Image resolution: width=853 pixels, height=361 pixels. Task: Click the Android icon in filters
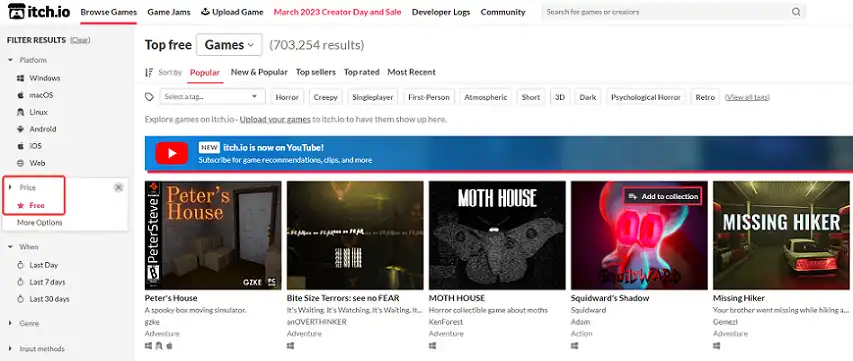pos(20,129)
